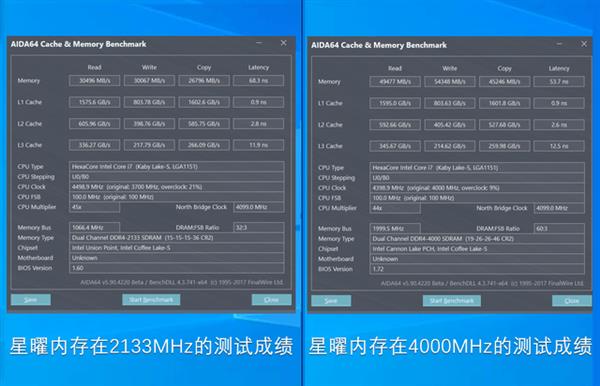Select the Memory Bus field showing 1066.4 MHz
Image resolution: width=600 pixels, height=386 pixels.
[x=95, y=227]
